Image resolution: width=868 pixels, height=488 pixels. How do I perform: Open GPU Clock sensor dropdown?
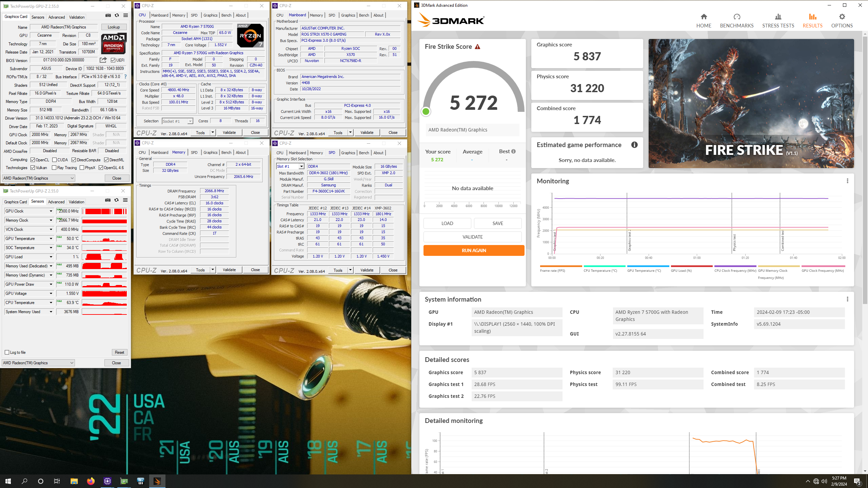point(51,211)
